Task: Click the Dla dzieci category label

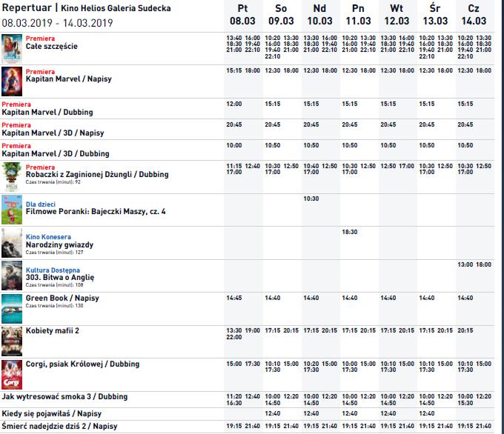Action: [x=41, y=204]
